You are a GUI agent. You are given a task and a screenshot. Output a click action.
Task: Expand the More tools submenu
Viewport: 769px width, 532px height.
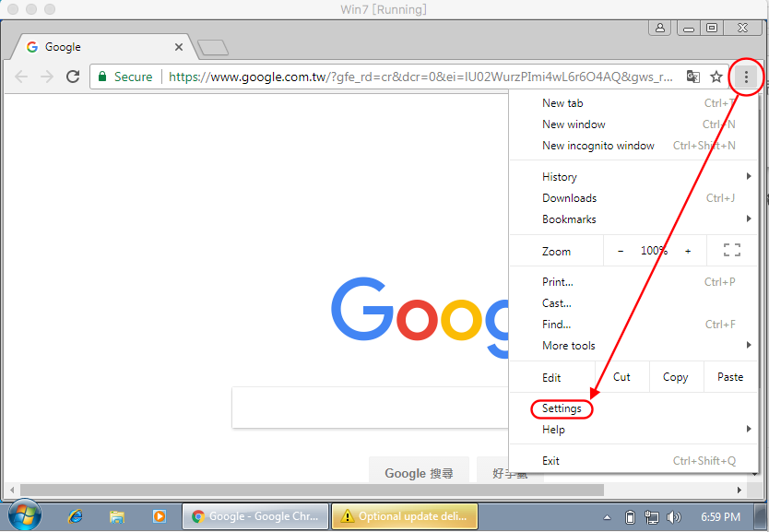tap(633, 346)
